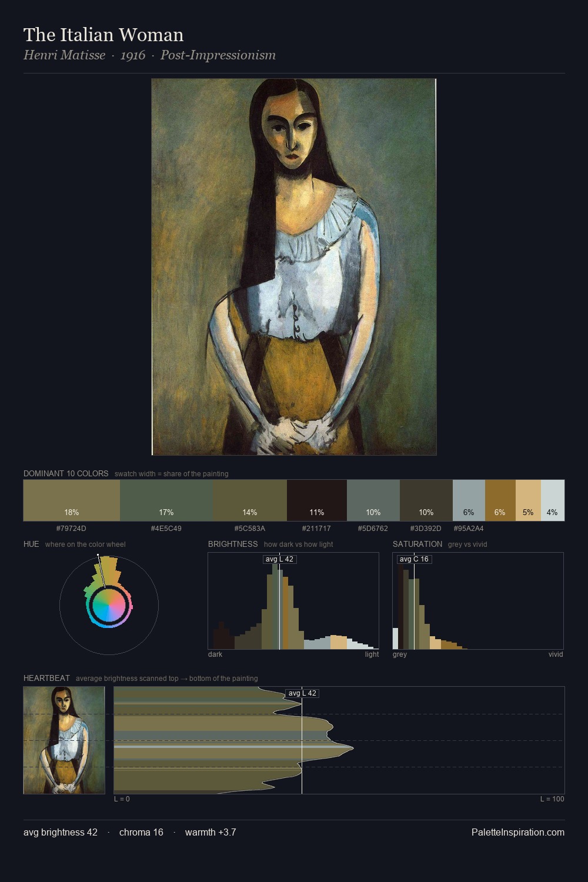Click the 'light' axis label under Brightness
The height and width of the screenshot is (882, 588).
pos(372,654)
